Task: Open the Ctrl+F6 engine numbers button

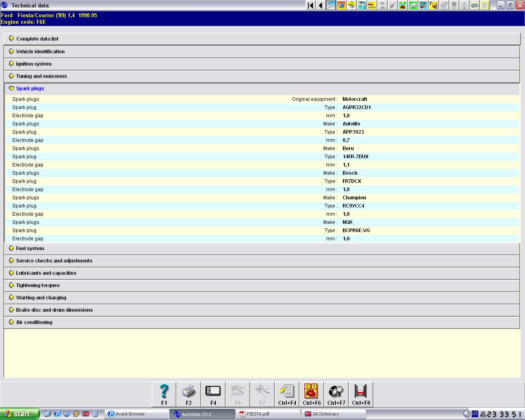Action: (312, 394)
